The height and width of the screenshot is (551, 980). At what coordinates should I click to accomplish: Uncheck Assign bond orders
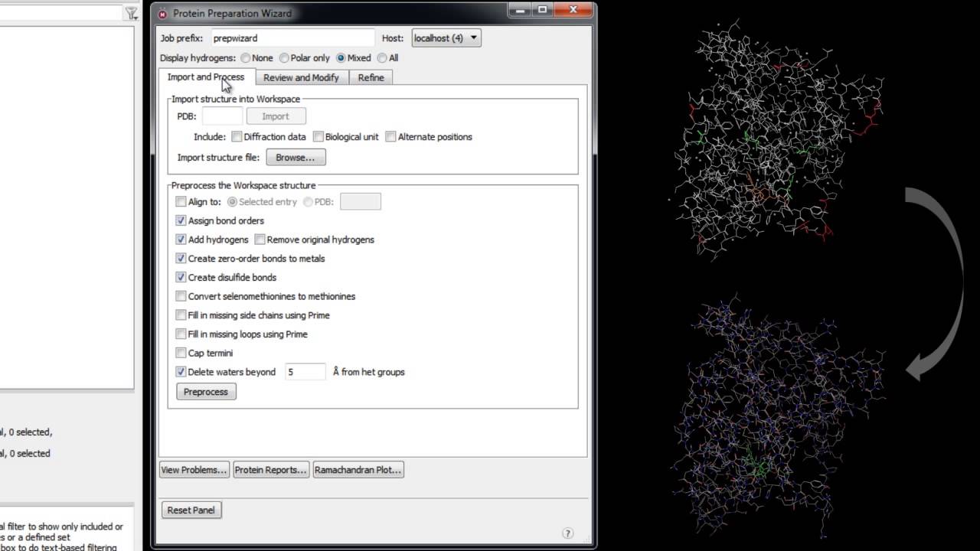point(181,220)
